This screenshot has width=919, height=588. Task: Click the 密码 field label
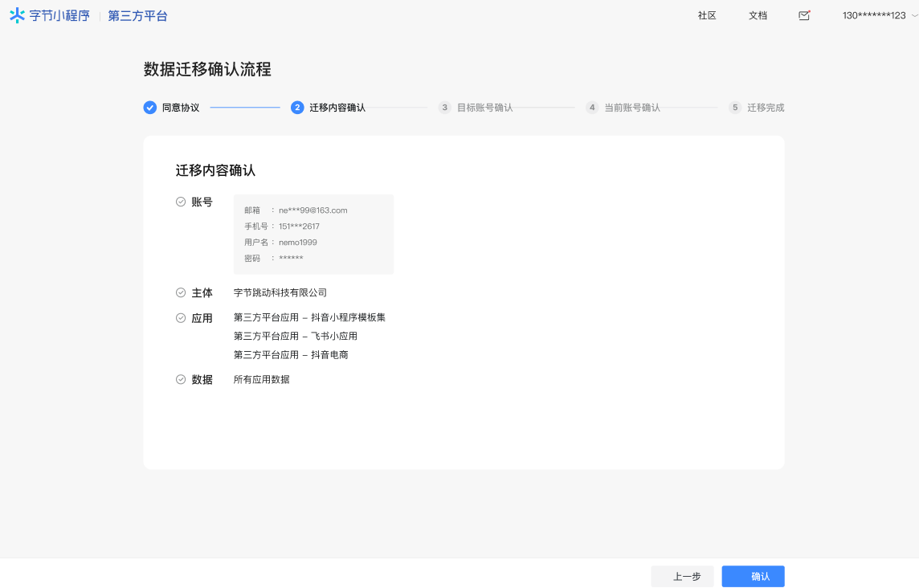252,259
